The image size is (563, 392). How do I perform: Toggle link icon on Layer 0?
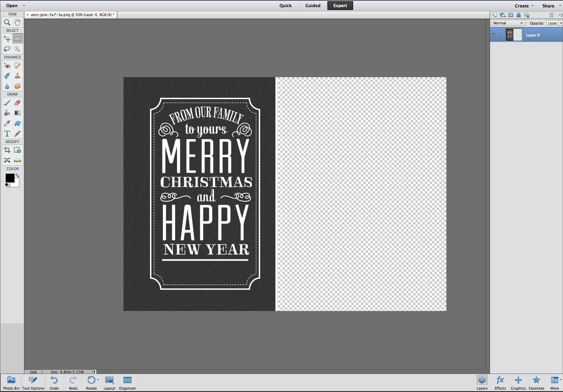[x=500, y=35]
